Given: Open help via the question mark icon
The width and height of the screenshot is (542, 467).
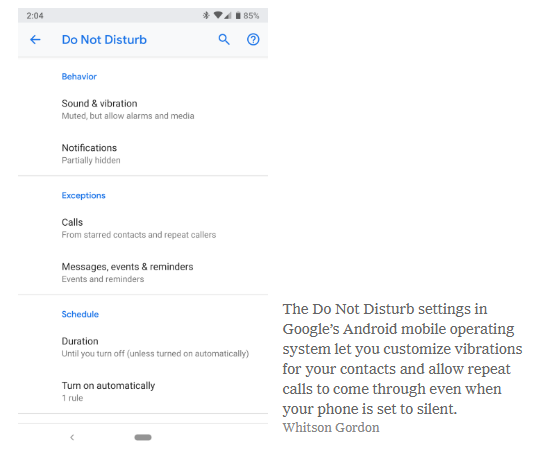Looking at the screenshot, I should point(253,39).
